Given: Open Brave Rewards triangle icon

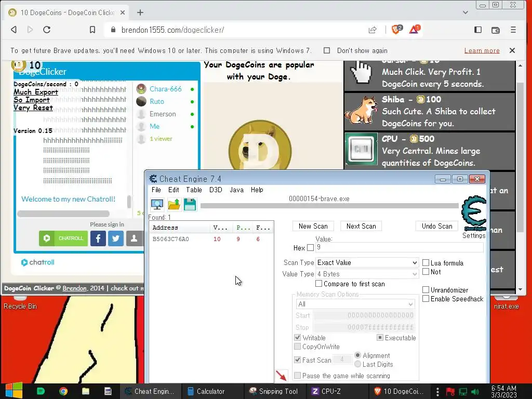Looking at the screenshot, I should coord(414,30).
